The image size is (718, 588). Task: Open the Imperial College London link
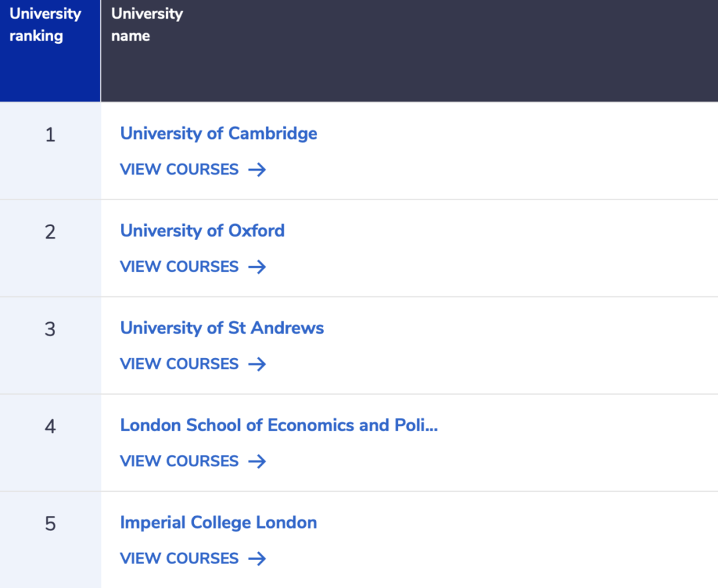click(219, 523)
